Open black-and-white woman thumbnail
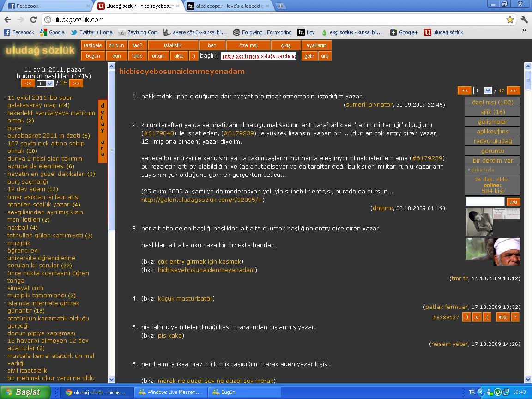Image resolution: width=532 pixels, height=399 pixels. coord(479,222)
